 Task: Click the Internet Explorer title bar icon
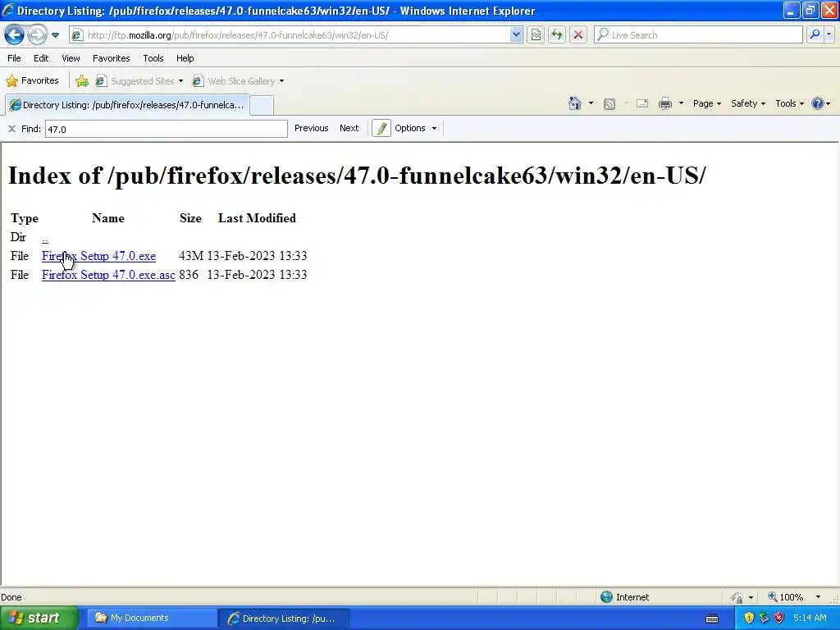coord(8,10)
